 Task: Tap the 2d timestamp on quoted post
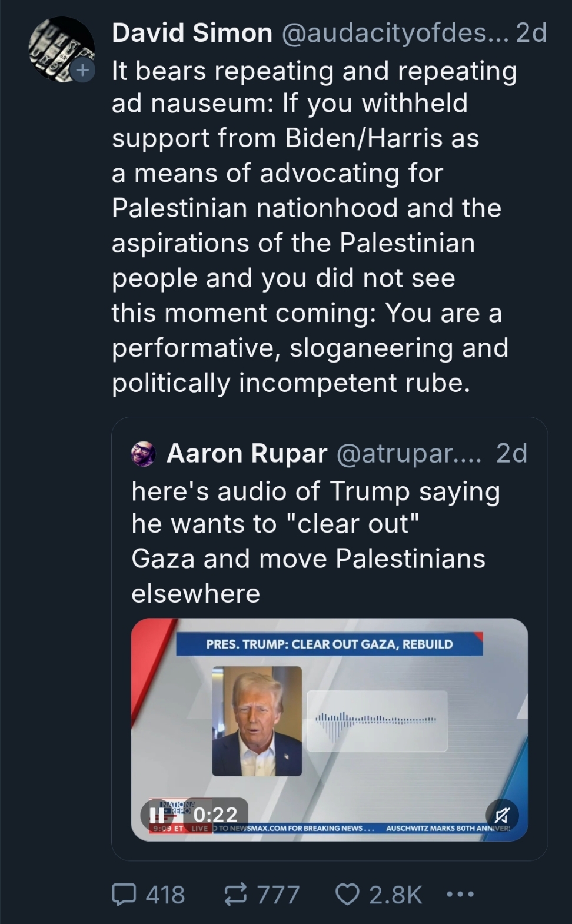(x=512, y=453)
